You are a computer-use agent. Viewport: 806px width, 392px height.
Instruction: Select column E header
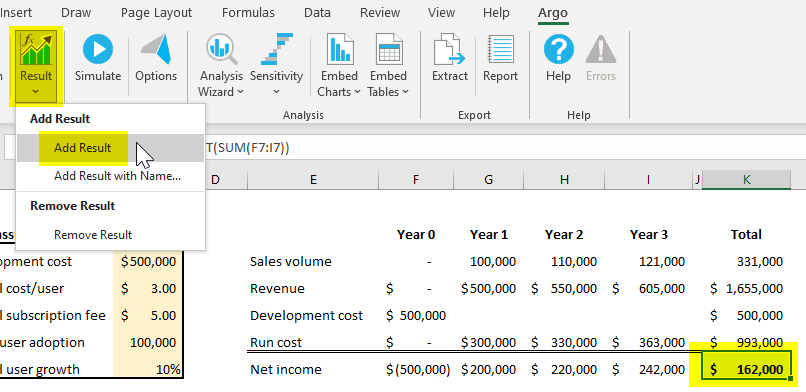[x=313, y=179]
